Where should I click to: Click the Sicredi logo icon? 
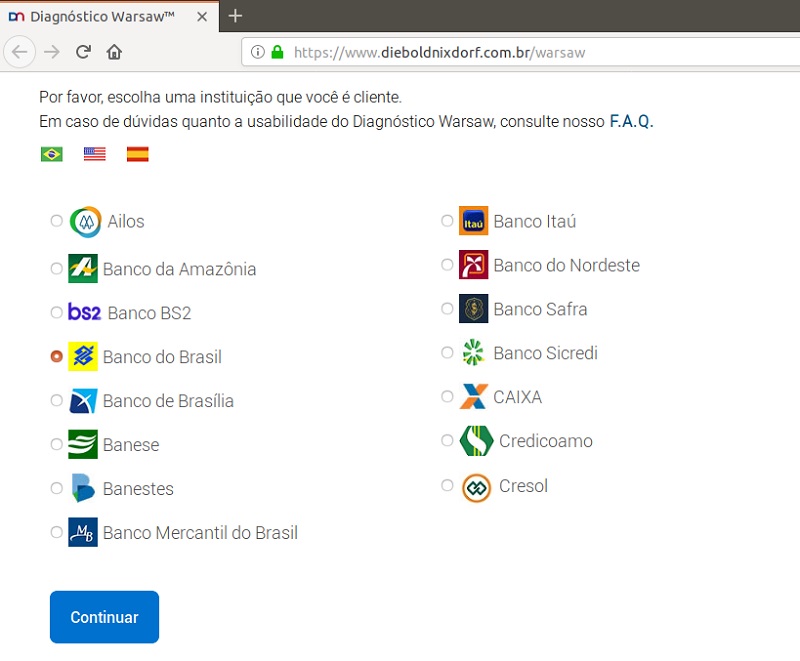click(473, 352)
